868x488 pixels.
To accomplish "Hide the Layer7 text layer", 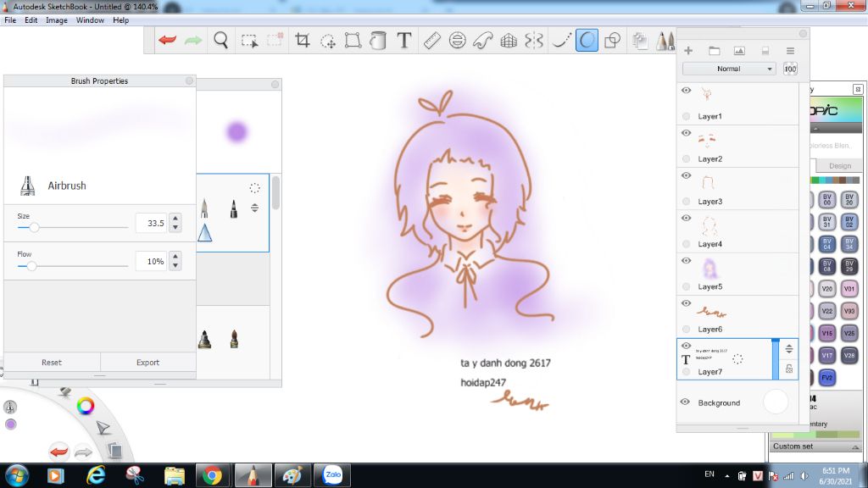I will (x=686, y=346).
